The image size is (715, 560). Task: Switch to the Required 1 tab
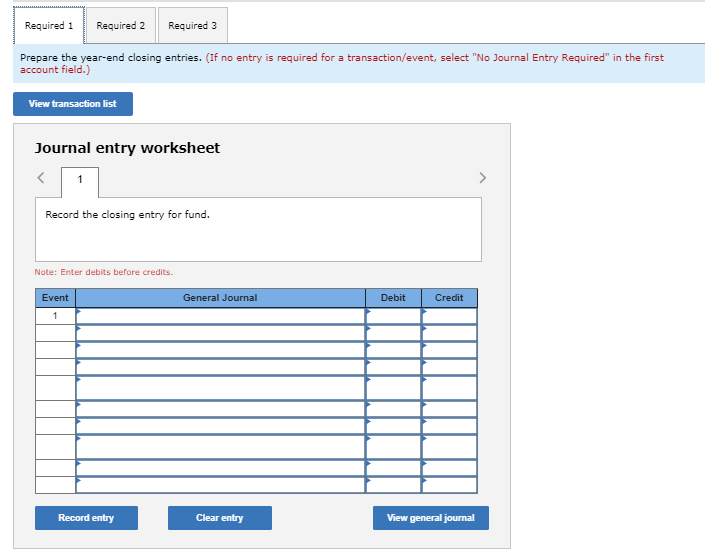point(49,26)
